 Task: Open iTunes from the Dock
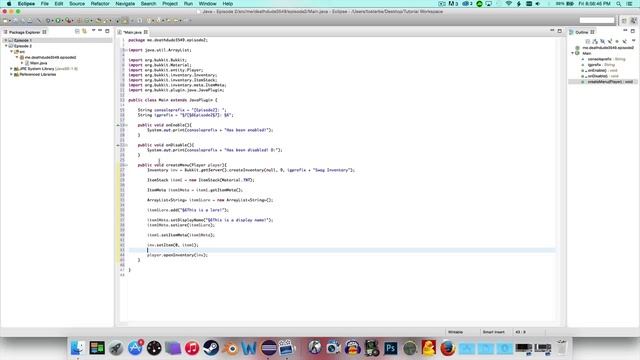pos(191,348)
